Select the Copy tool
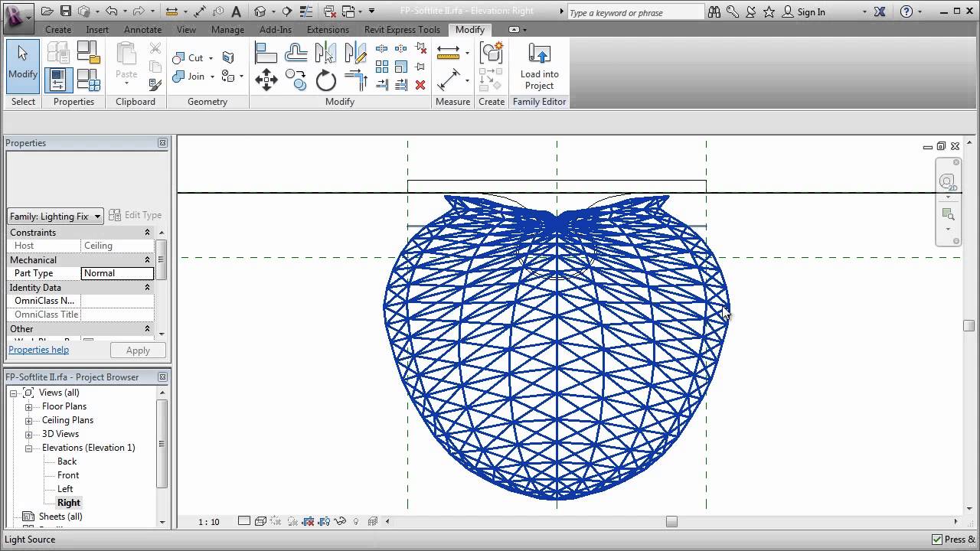 (296, 80)
